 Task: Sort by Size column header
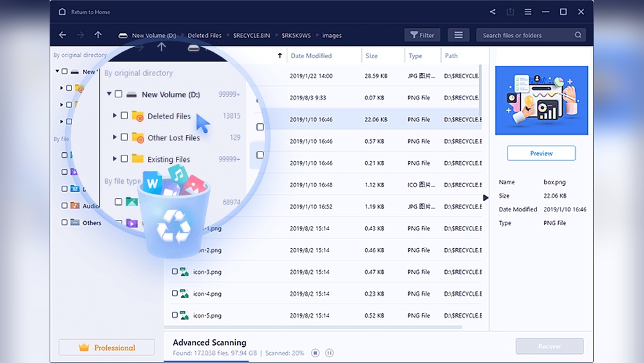pyautogui.click(x=372, y=55)
